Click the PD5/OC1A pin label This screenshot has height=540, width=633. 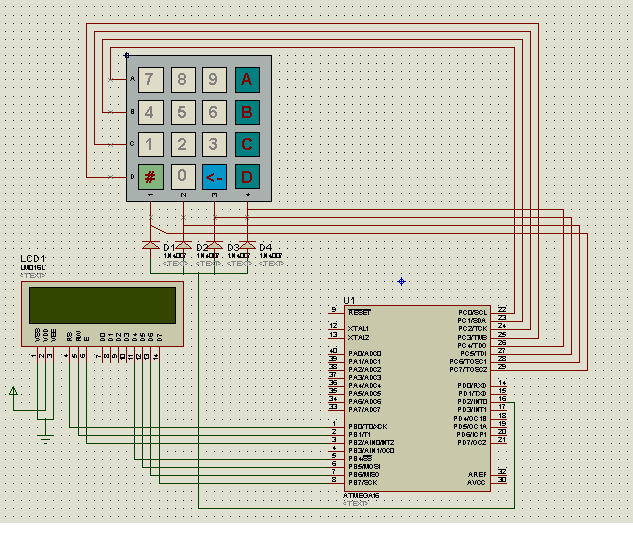(470, 427)
